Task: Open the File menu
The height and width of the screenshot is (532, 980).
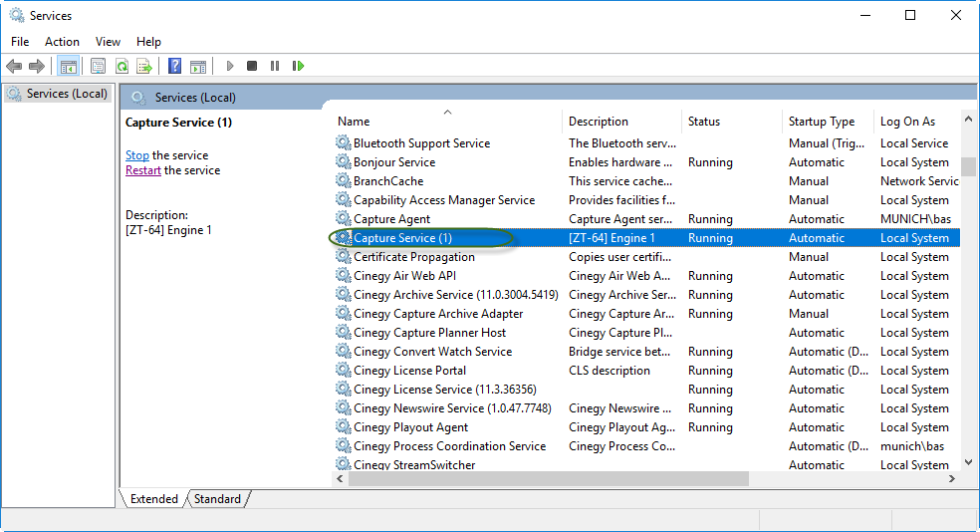Action: 20,41
